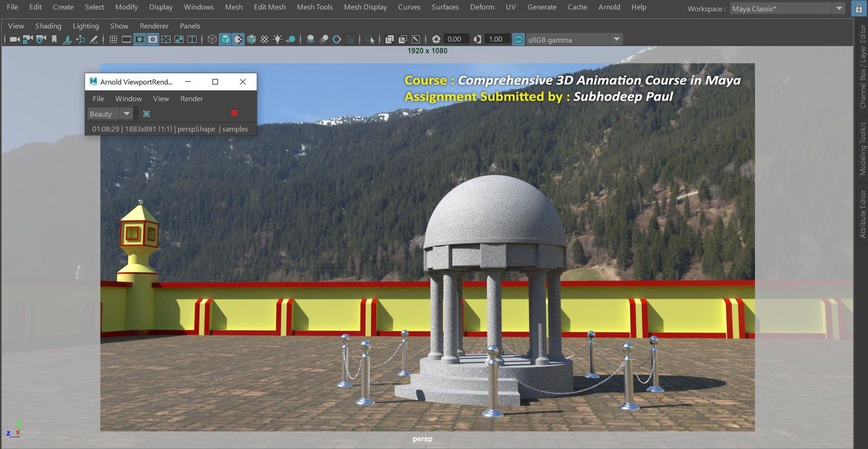The width and height of the screenshot is (868, 449).
Task: Click the persp camera label
Action: coord(423,439)
